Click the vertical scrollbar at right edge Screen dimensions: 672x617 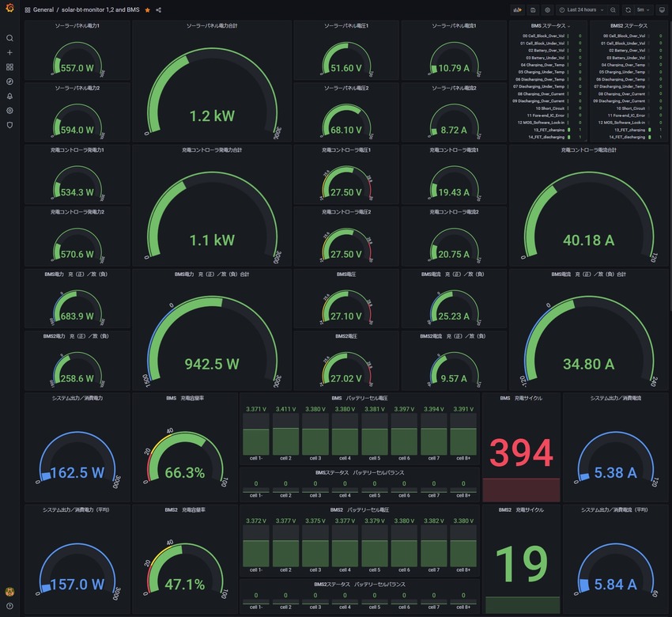pyautogui.click(x=670, y=165)
